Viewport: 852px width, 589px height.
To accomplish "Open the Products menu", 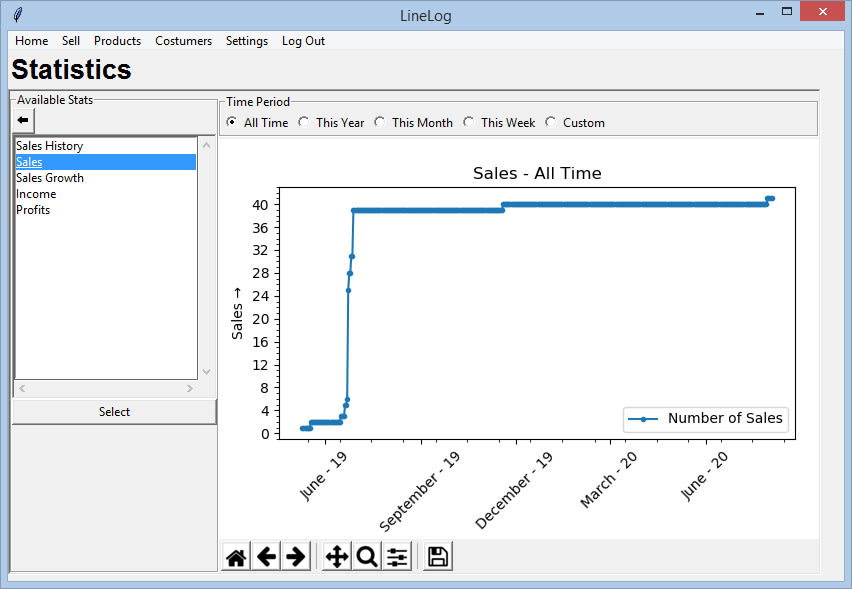I will (x=117, y=41).
